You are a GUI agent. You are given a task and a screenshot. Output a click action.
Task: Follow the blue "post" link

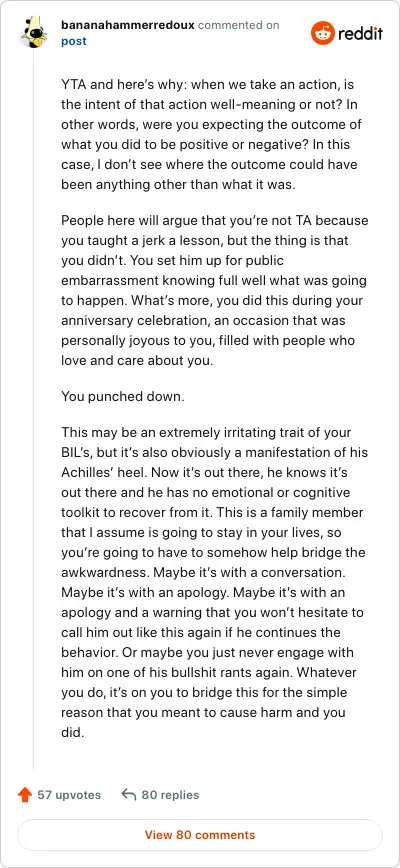tap(74, 41)
